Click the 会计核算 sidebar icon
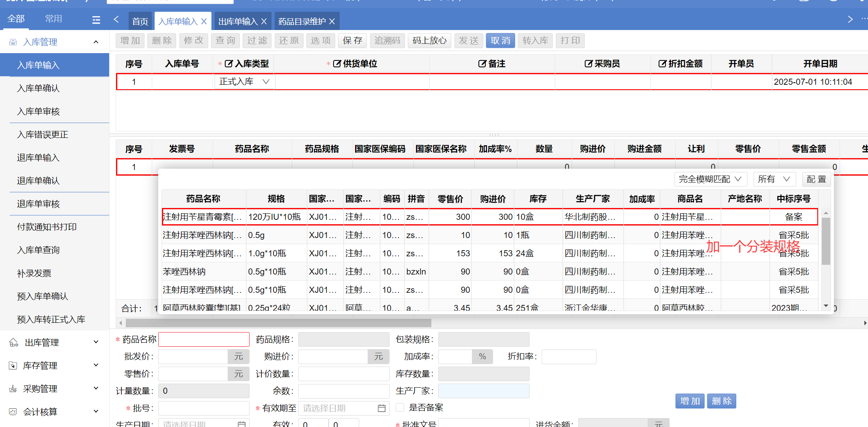The image size is (868, 427). [x=13, y=412]
